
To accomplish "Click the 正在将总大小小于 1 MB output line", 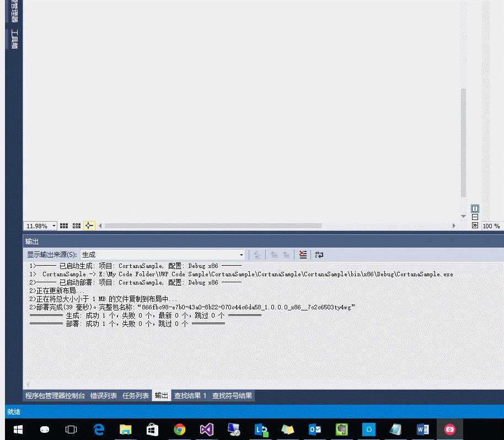I will (x=103, y=299).
